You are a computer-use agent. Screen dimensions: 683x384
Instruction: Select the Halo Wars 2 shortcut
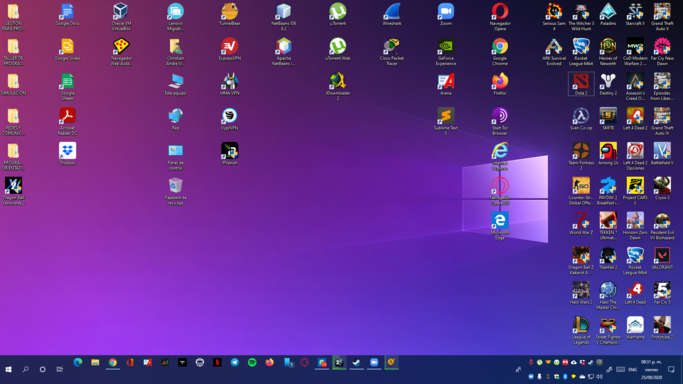point(581,293)
